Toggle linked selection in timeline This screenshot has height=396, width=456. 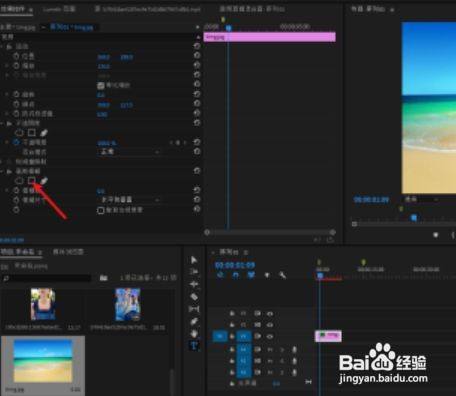pyautogui.click(x=251, y=275)
